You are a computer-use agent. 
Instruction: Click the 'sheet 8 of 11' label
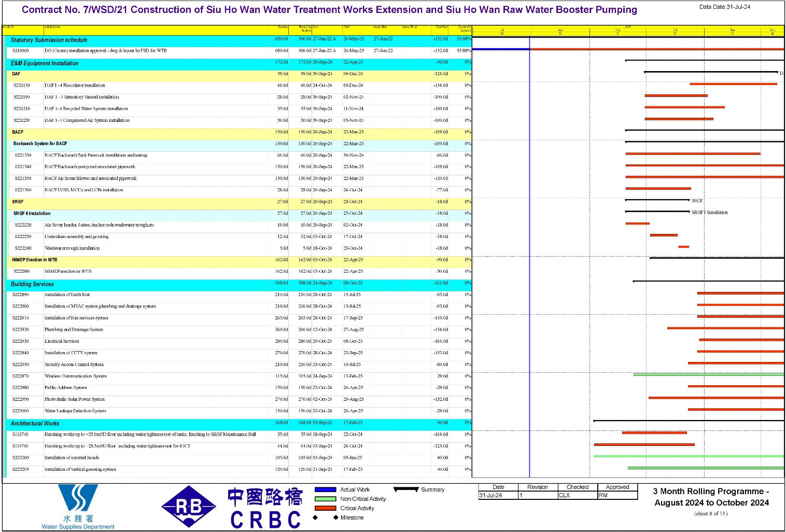tap(711, 514)
